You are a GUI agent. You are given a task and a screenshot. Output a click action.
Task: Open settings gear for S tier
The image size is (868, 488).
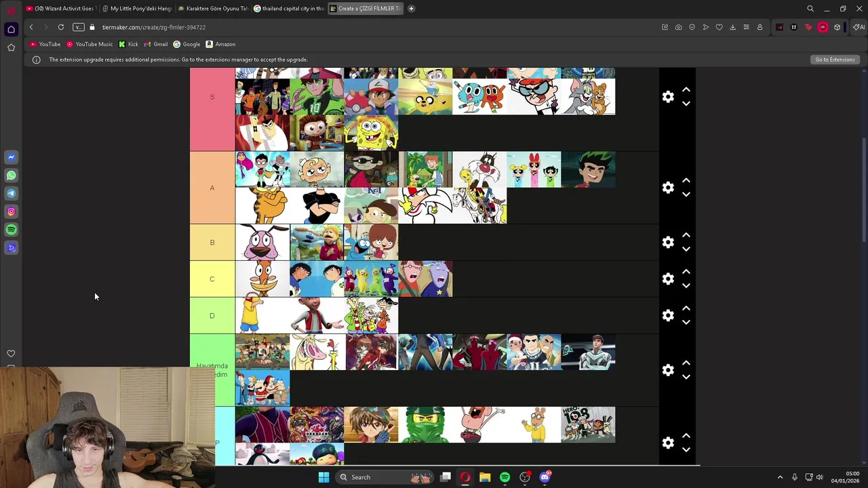tap(668, 97)
